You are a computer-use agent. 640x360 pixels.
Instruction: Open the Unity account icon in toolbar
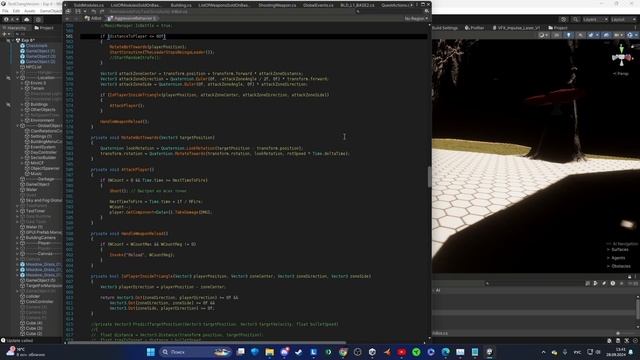(x=6, y=19)
